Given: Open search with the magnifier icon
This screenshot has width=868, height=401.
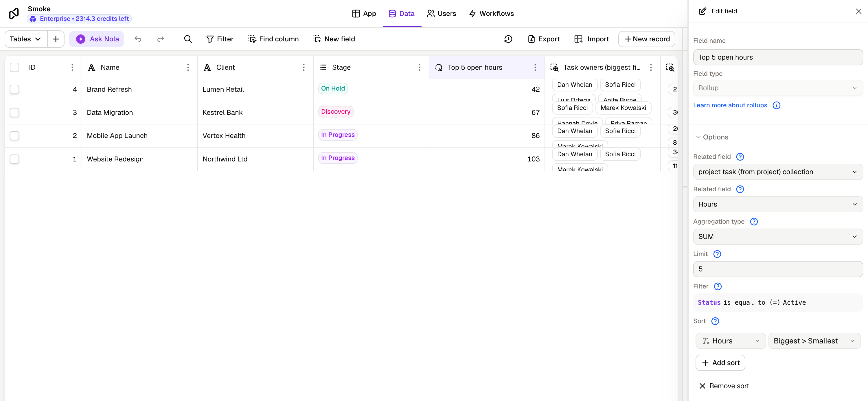Looking at the screenshot, I should tap(188, 39).
